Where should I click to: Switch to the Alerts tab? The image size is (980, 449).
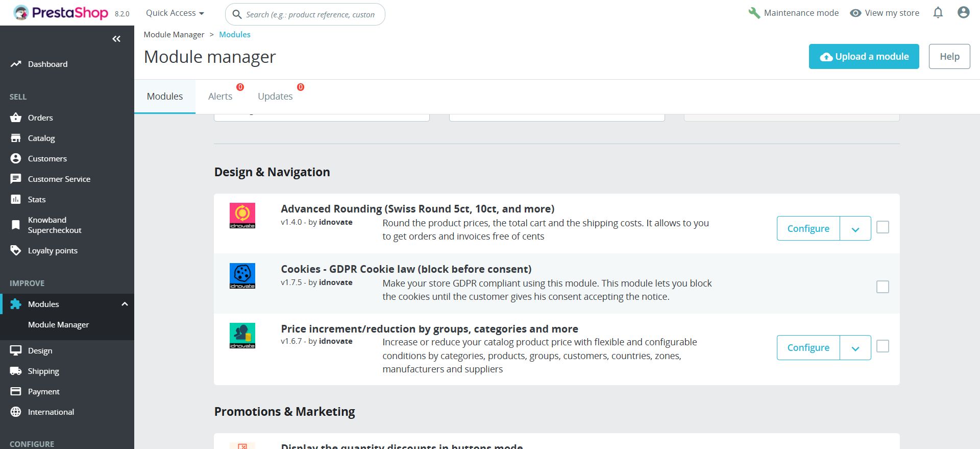tap(220, 97)
